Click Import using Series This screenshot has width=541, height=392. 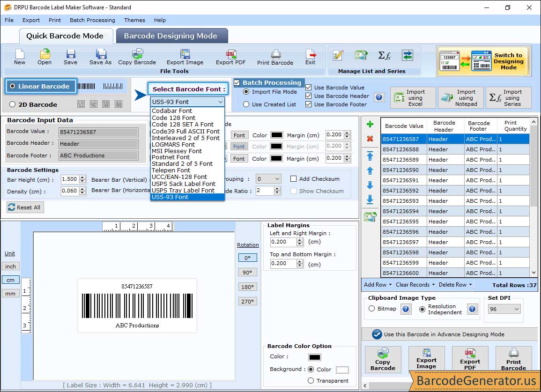pos(508,98)
